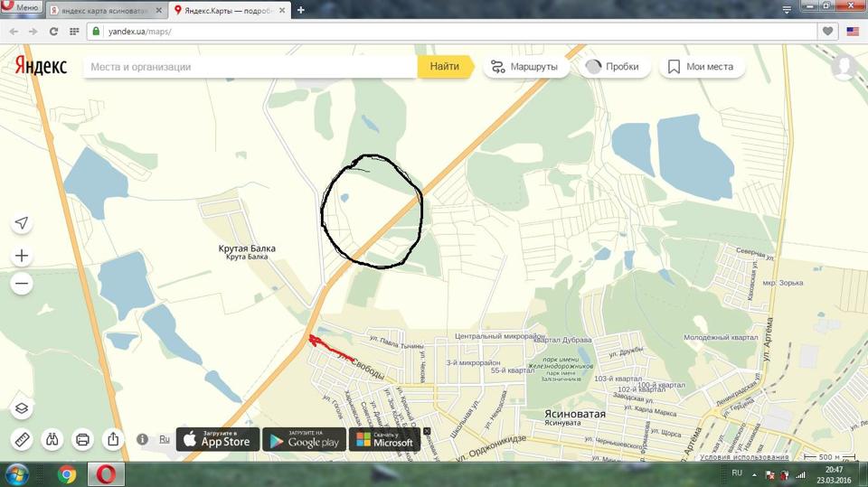Focus the Места и организации search field

pyautogui.click(x=249, y=67)
